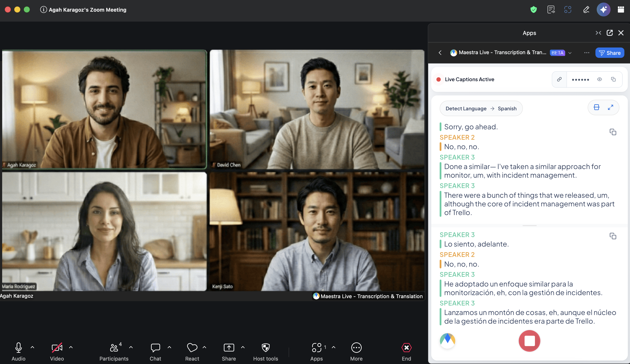Copy the Spanish translation transcript

pyautogui.click(x=613, y=236)
